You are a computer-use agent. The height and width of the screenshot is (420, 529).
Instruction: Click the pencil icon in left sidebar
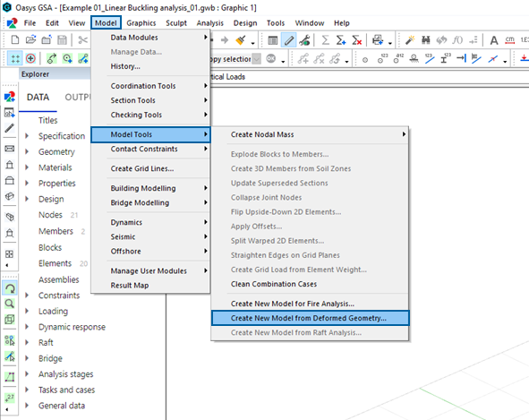click(x=10, y=128)
